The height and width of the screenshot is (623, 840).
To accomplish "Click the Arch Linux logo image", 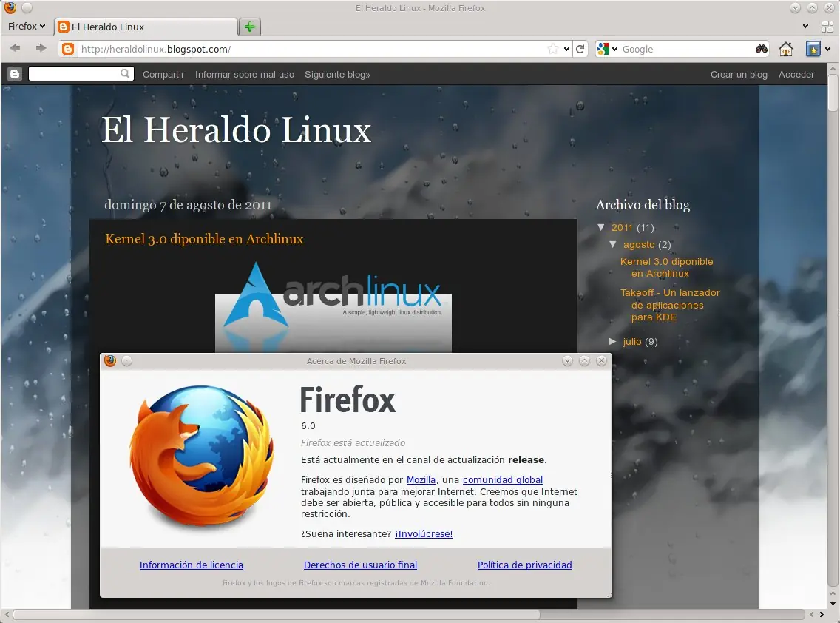I will pyautogui.click(x=333, y=307).
